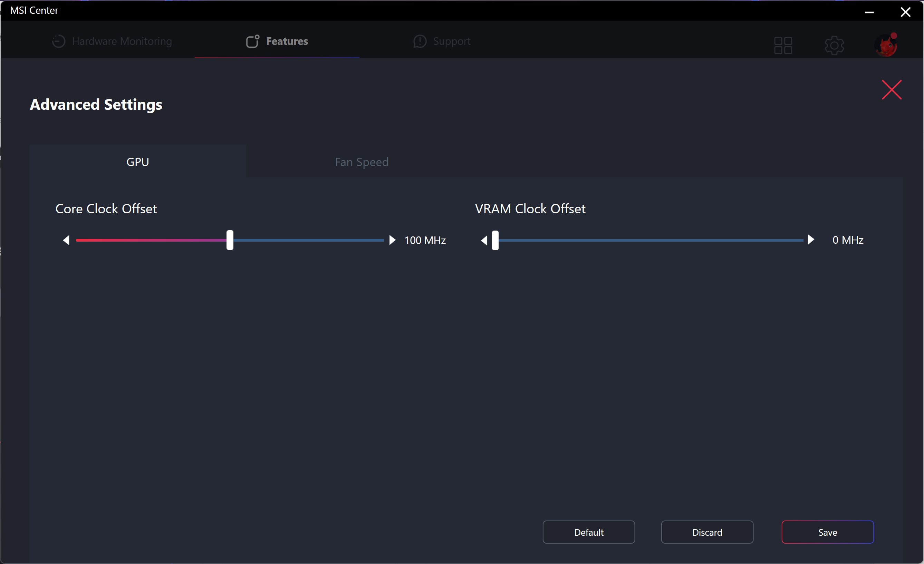This screenshot has height=564, width=924.
Task: Select the GPU tab
Action: click(138, 162)
